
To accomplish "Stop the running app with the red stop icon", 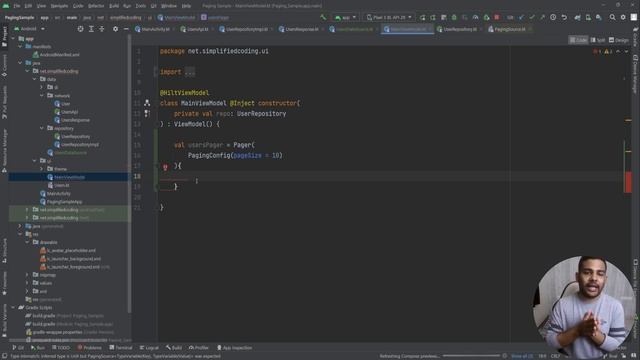I will pos(497,18).
